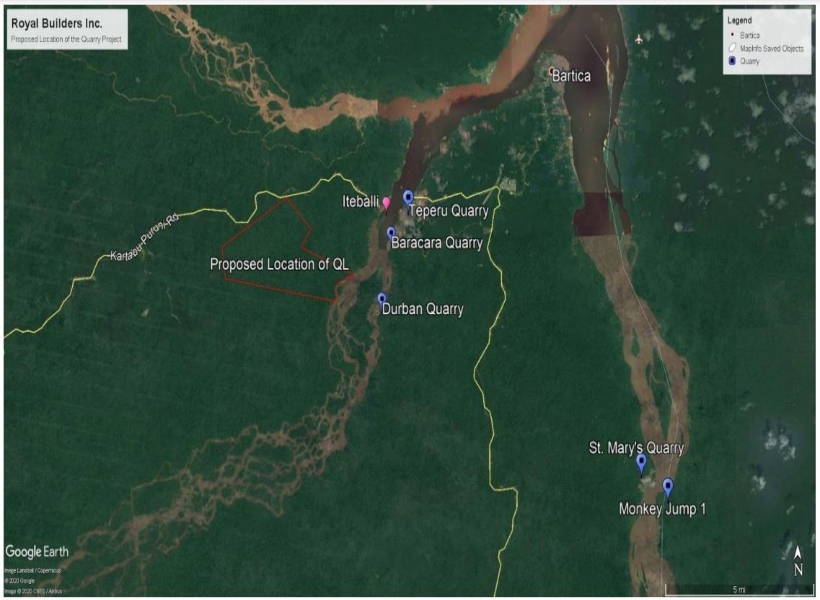820x600 pixels.
Task: Click the Google Earth logo
Action: click(x=37, y=552)
